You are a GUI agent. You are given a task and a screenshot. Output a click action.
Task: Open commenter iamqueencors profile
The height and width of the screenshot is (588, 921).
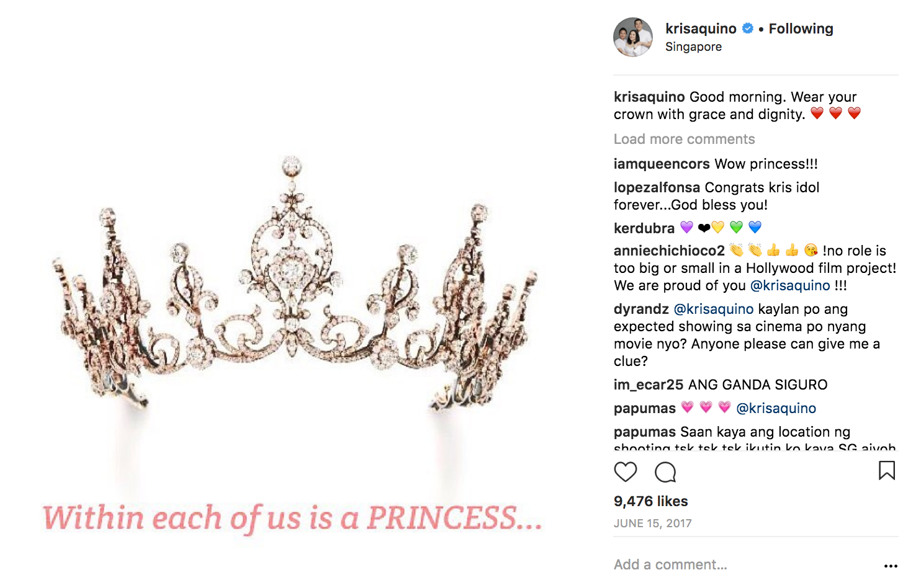(x=661, y=164)
